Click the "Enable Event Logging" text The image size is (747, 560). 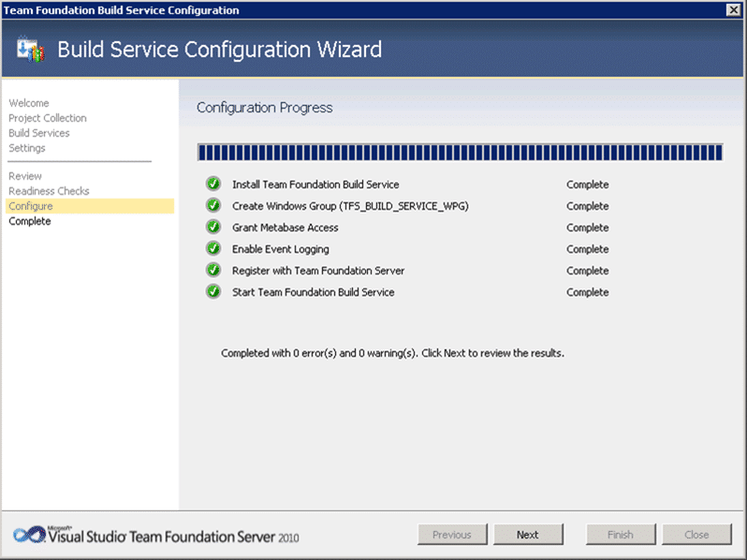(x=280, y=249)
